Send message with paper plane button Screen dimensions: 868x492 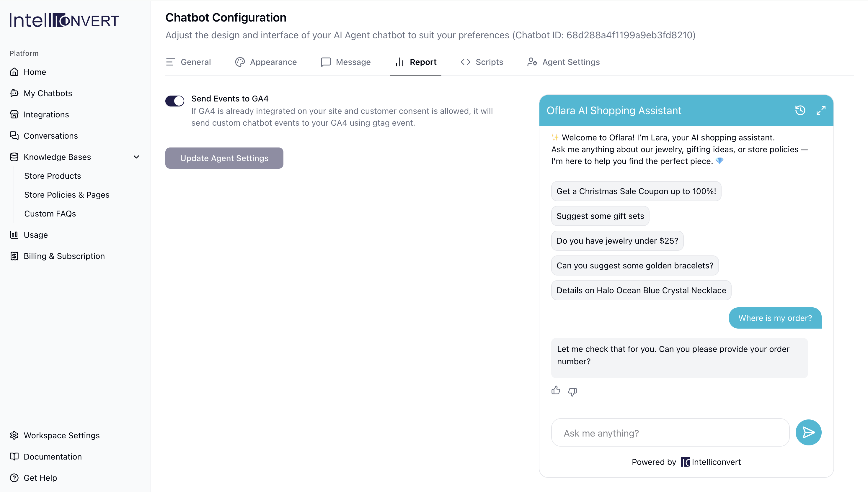pos(808,432)
